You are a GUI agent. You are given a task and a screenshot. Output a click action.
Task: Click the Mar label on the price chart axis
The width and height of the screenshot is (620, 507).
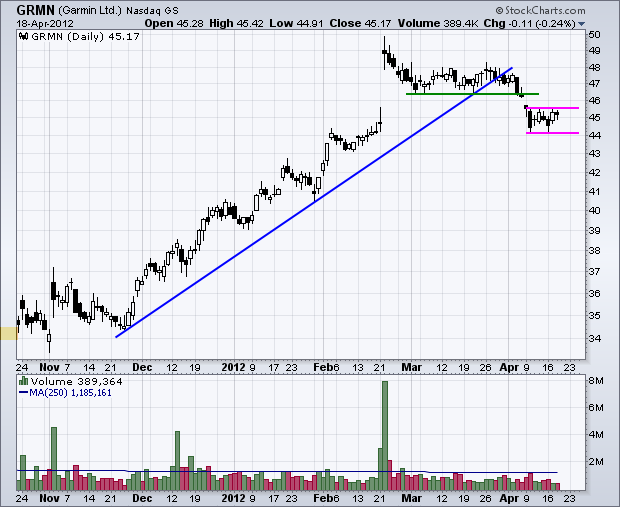412,367
